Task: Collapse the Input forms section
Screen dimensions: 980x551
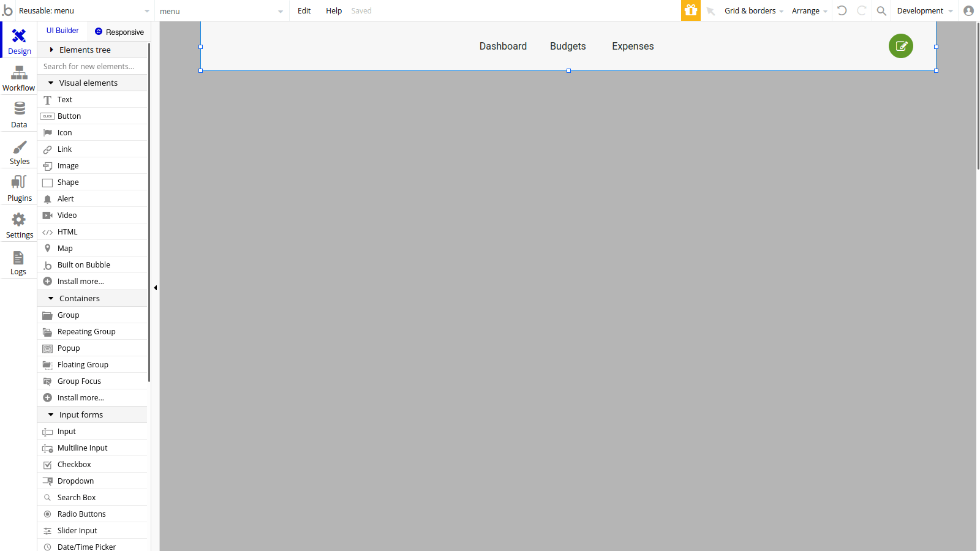Action: (x=92, y=414)
